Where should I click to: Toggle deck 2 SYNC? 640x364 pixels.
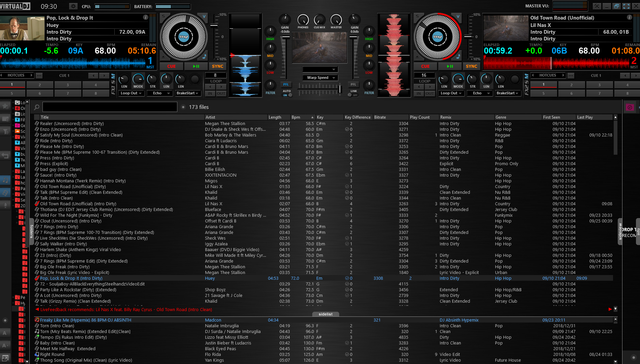coord(471,66)
